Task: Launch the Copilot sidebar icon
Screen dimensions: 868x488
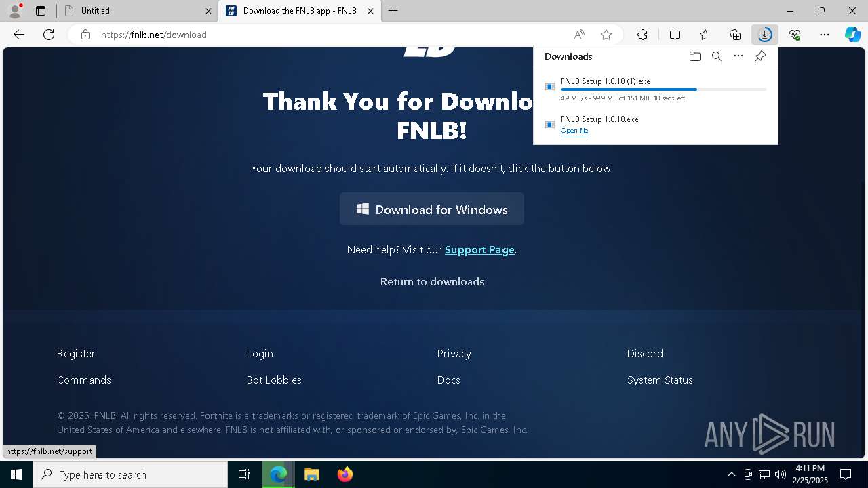Action: point(853,35)
